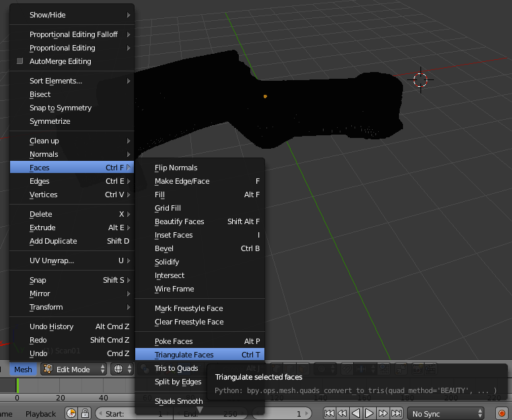
Task: Highlight the Faces submenu entry
Action: (72, 168)
